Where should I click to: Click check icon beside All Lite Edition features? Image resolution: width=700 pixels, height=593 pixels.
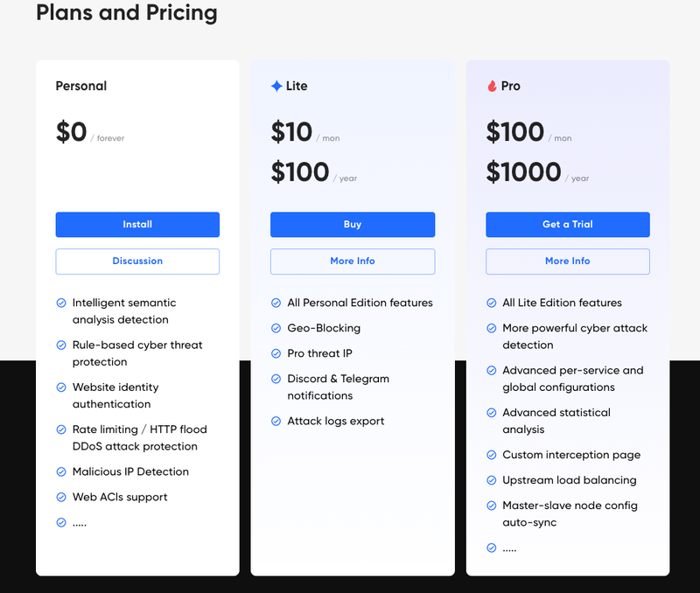click(x=491, y=303)
